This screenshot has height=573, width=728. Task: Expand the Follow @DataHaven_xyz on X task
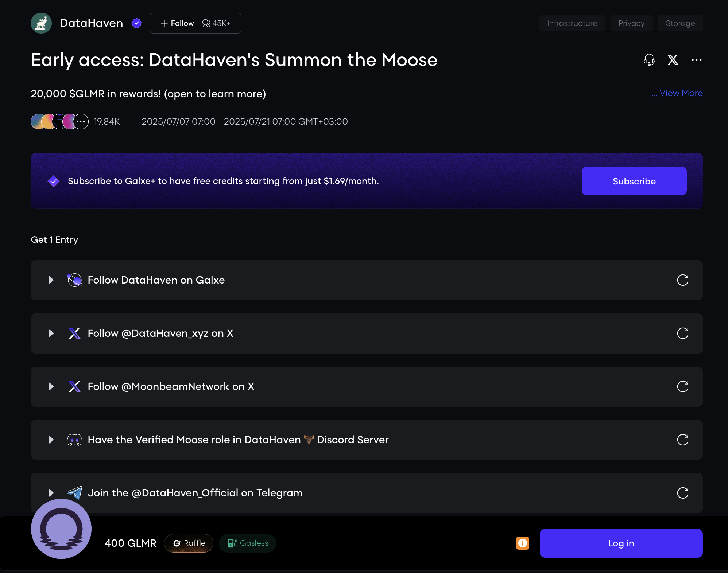(51, 333)
